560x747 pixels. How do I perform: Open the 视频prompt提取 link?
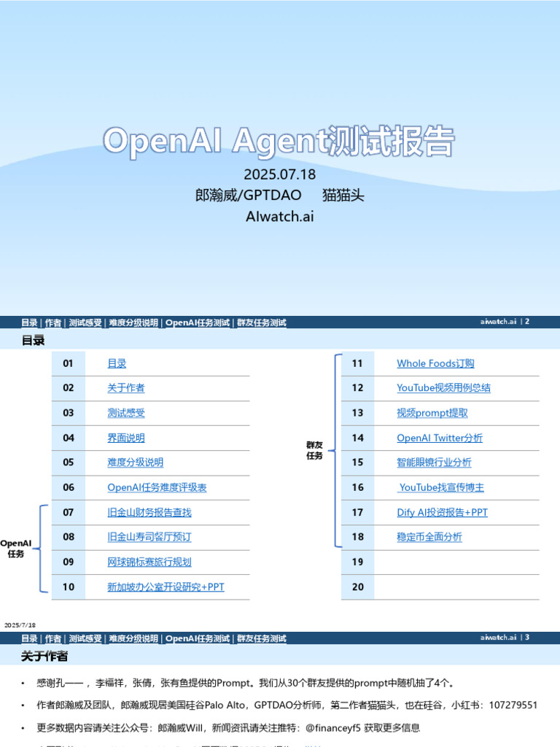tap(432, 413)
